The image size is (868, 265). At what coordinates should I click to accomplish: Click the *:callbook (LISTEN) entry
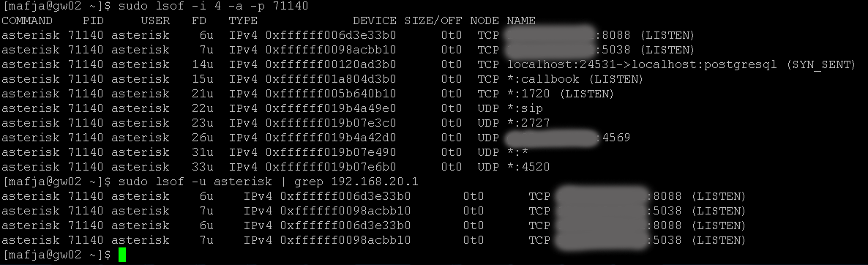[575, 79]
